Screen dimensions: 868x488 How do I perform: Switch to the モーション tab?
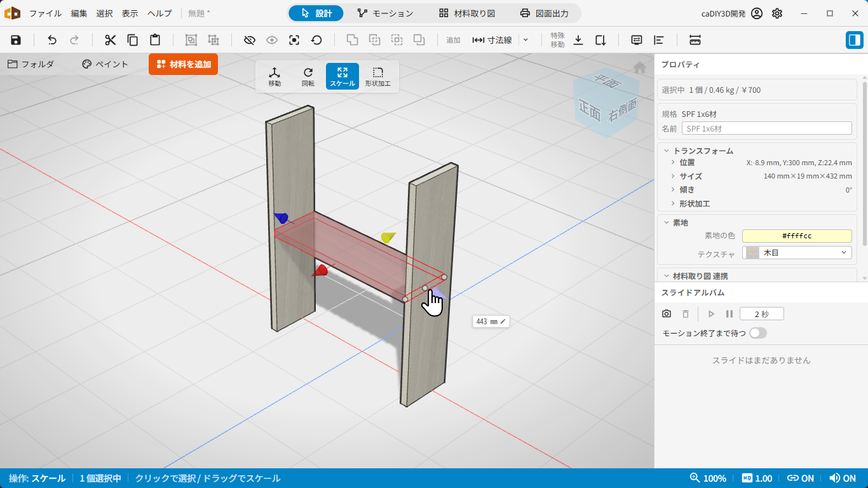coord(385,13)
